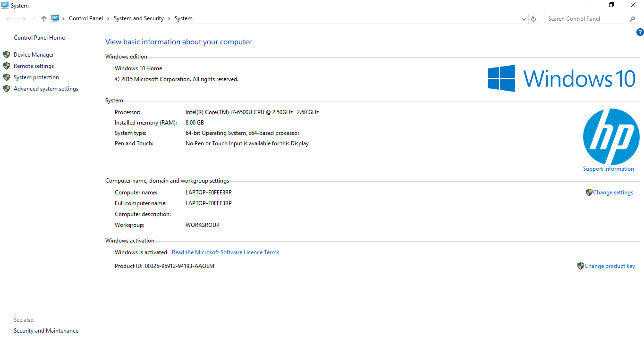This screenshot has width=644, height=343.
Task: Focus the Search Control Panel field
Action: (x=585, y=19)
